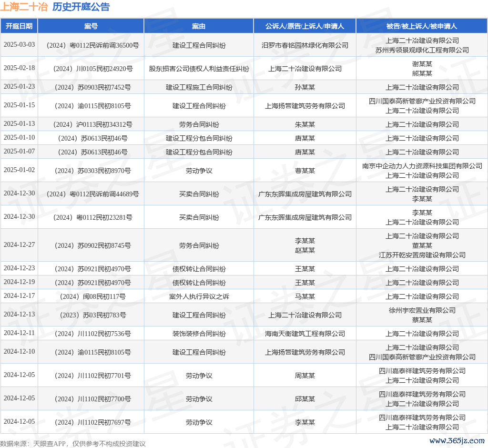Click defendant name 谢某某

tap(422, 64)
